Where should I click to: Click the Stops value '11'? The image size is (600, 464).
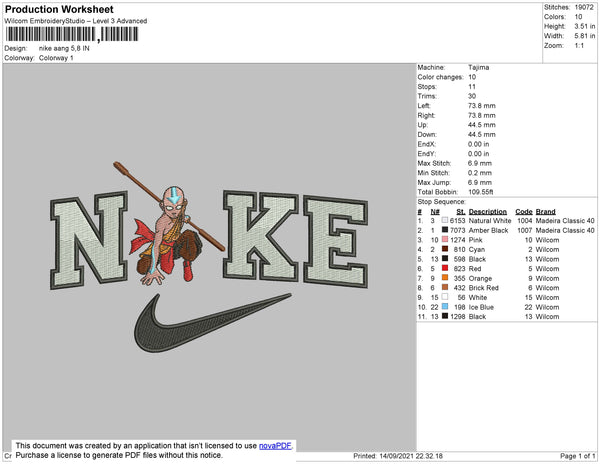[472, 87]
